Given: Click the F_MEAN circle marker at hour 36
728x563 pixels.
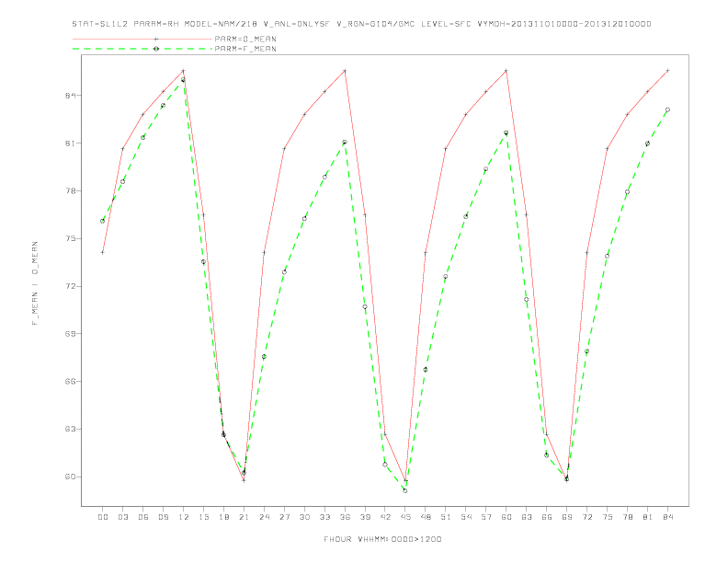Looking at the screenshot, I should click(x=345, y=143).
